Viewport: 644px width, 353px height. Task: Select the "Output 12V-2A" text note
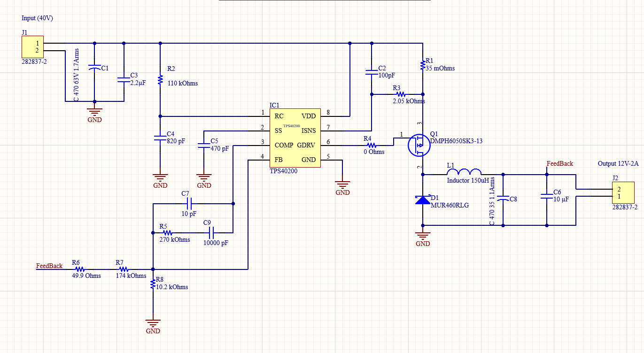[x=618, y=163]
